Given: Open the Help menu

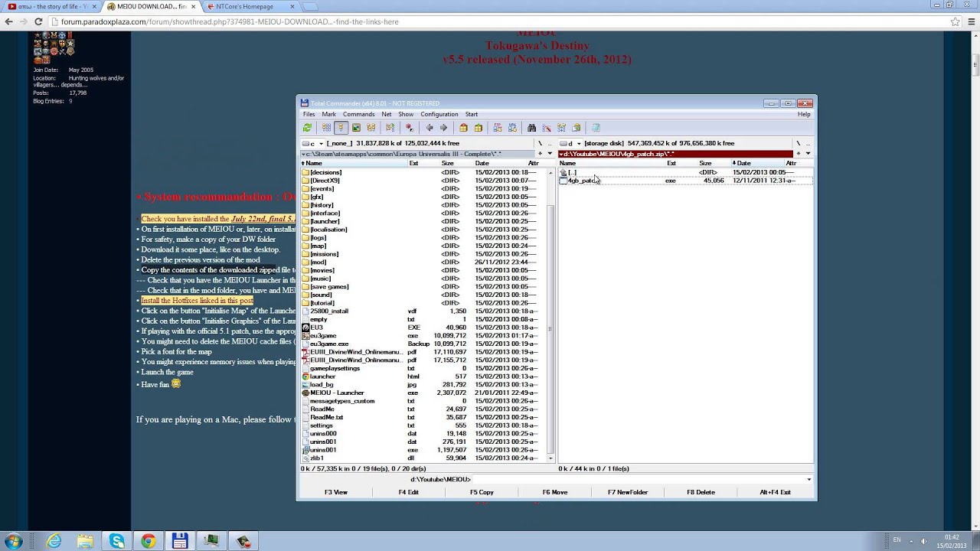Looking at the screenshot, I should [804, 114].
